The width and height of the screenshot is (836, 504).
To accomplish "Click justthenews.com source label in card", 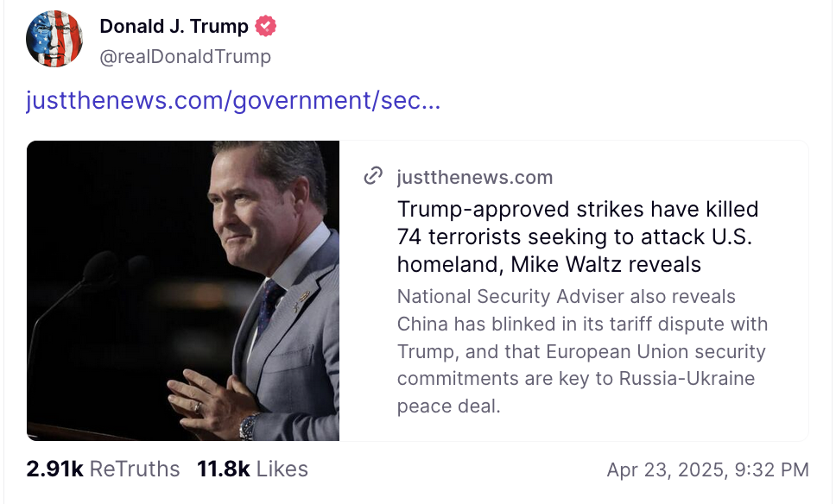I will click(x=474, y=178).
